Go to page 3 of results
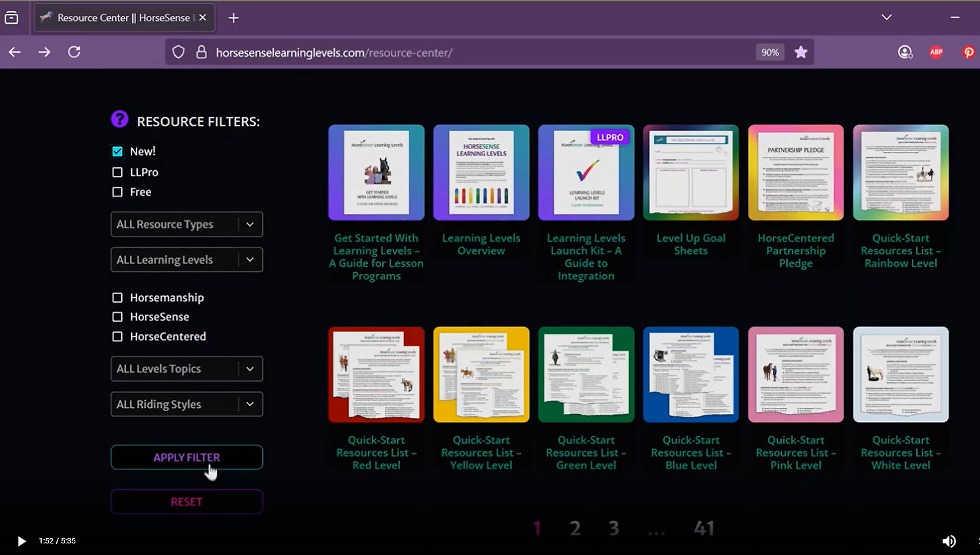 pos(614,528)
